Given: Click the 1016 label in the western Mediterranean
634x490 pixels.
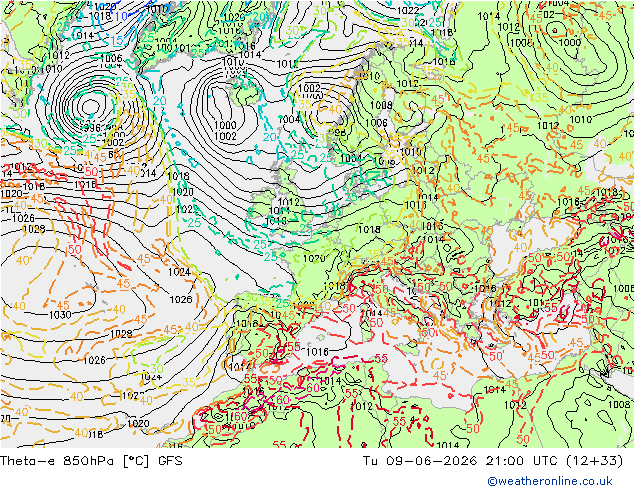Looking at the screenshot, I should pyautogui.click(x=317, y=352).
